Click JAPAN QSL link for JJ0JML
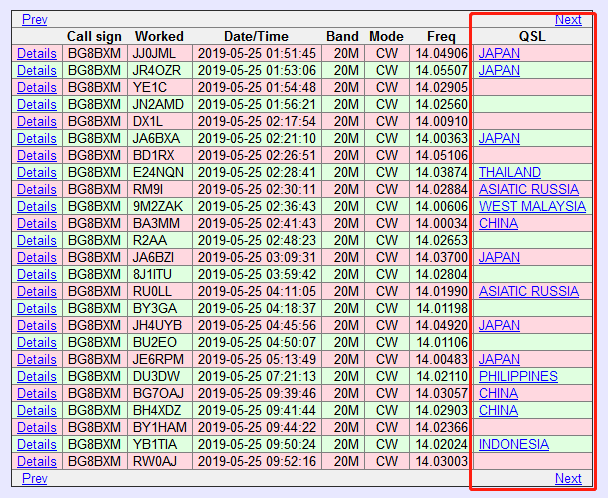This screenshot has height=498, width=608. [499, 54]
